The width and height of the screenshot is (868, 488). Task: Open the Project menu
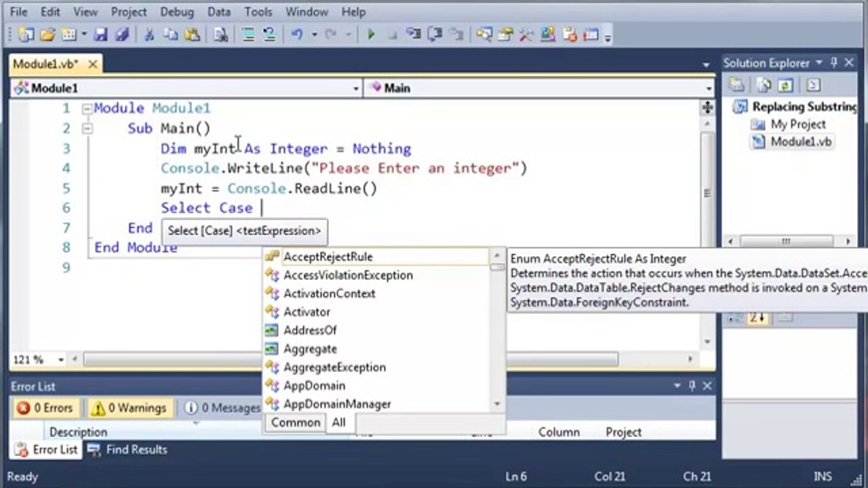pos(129,12)
